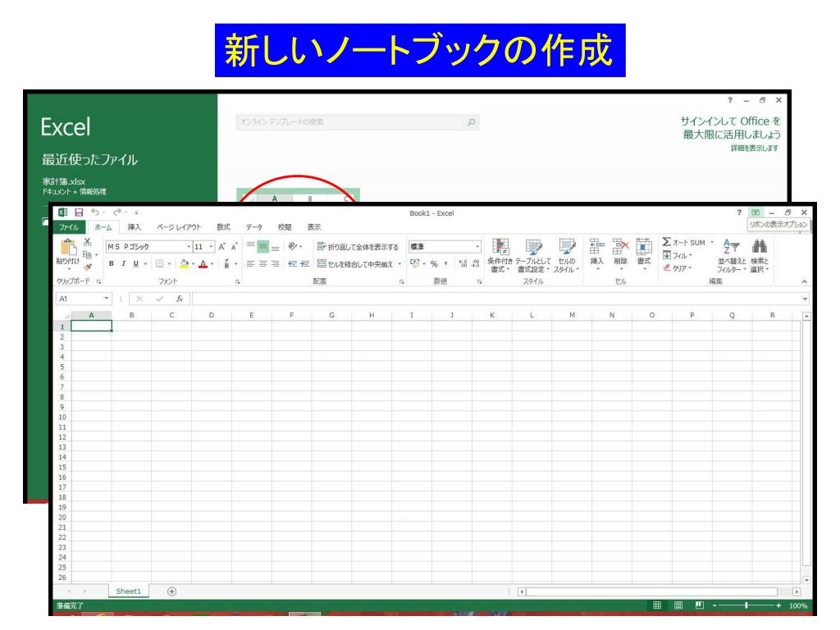Open the フィル fill dropdown

678,255
